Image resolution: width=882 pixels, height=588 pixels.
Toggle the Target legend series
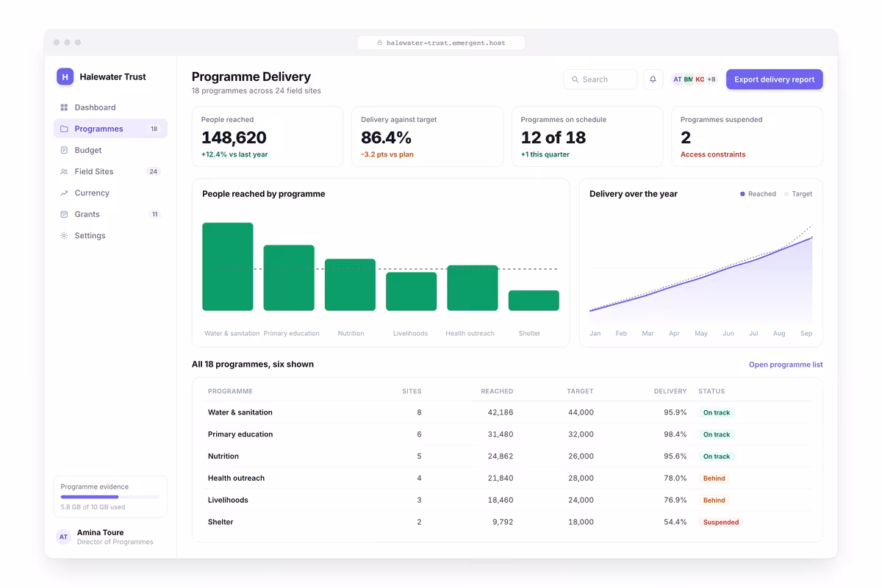pyautogui.click(x=798, y=194)
